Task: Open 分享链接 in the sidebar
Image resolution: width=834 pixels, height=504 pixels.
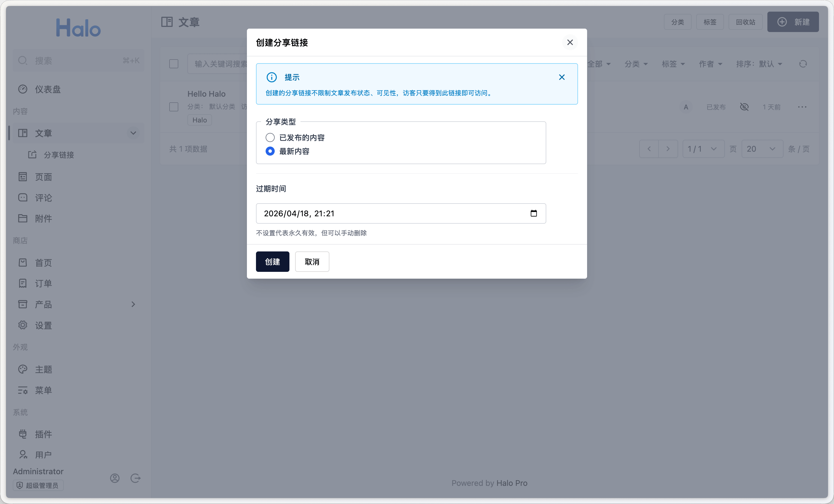Action: coord(59,155)
